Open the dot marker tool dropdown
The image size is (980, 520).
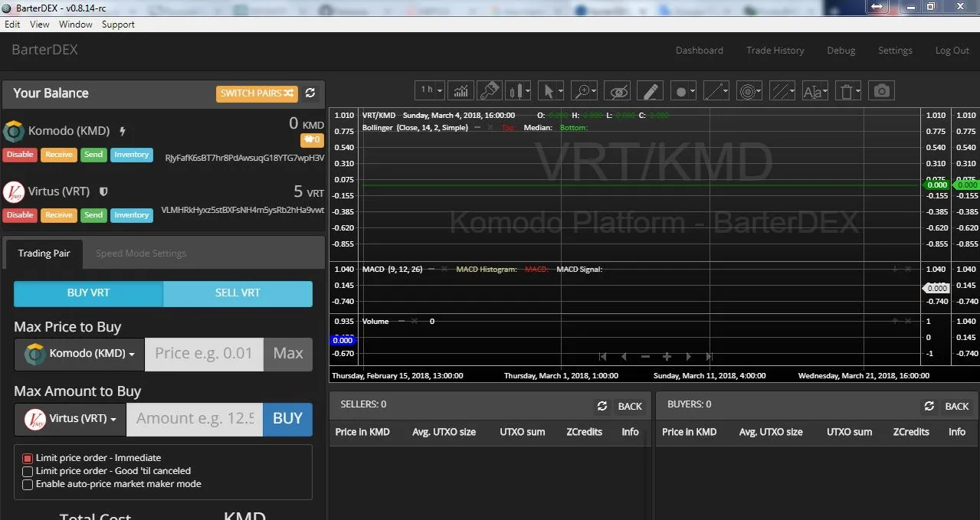683,91
